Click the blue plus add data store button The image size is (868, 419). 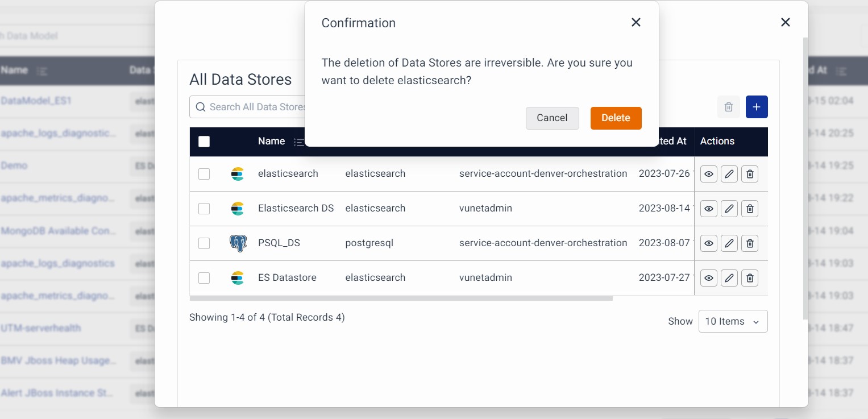[757, 107]
